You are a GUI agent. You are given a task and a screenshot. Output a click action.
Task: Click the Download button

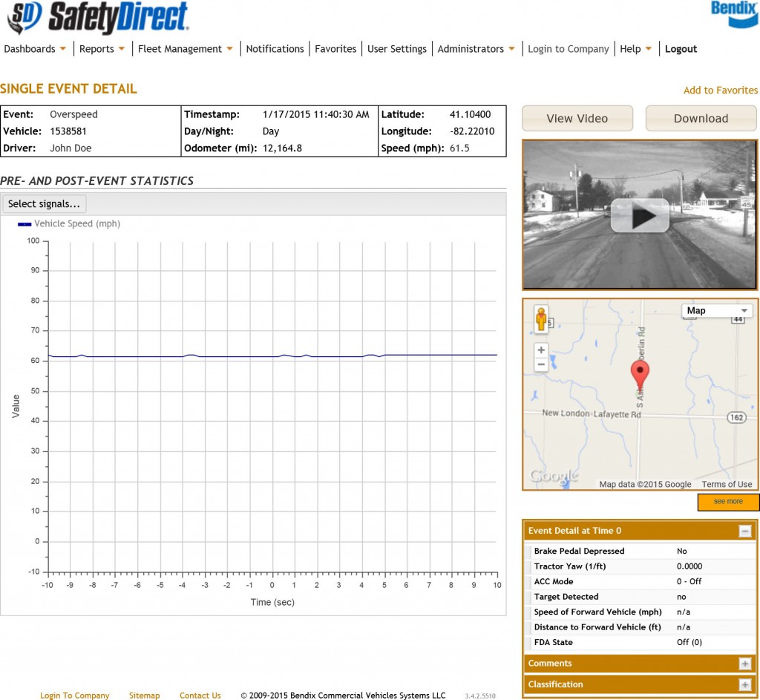click(x=701, y=118)
